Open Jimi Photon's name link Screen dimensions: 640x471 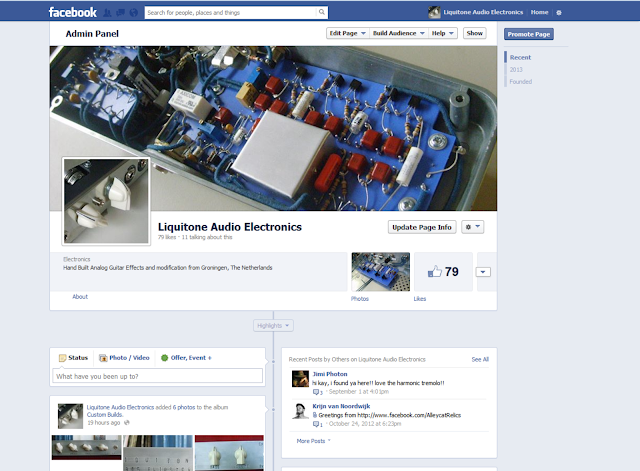click(330, 374)
